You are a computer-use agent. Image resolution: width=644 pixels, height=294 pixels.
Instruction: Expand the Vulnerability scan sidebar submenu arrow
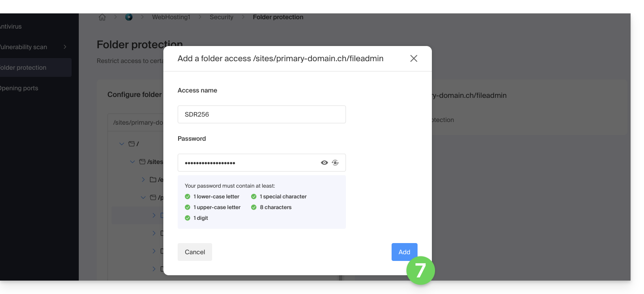(x=65, y=47)
